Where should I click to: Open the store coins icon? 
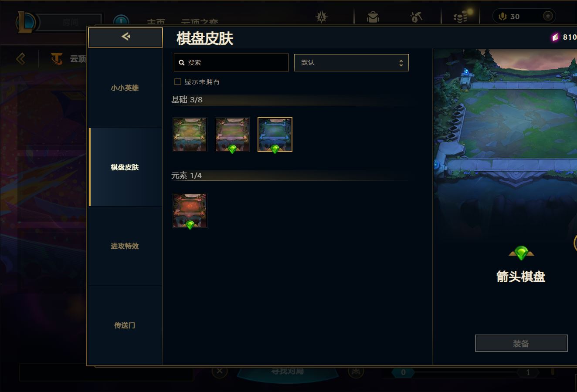tap(460, 17)
